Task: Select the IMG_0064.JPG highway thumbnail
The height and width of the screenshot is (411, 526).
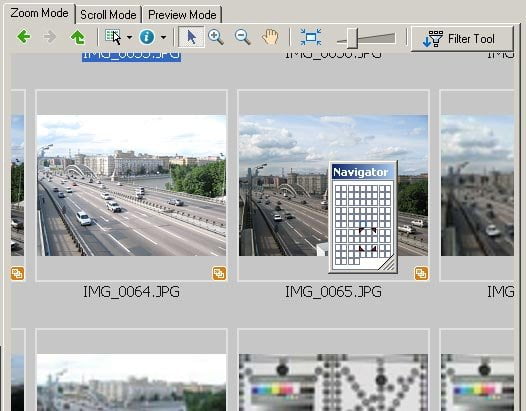Action: coord(131,186)
